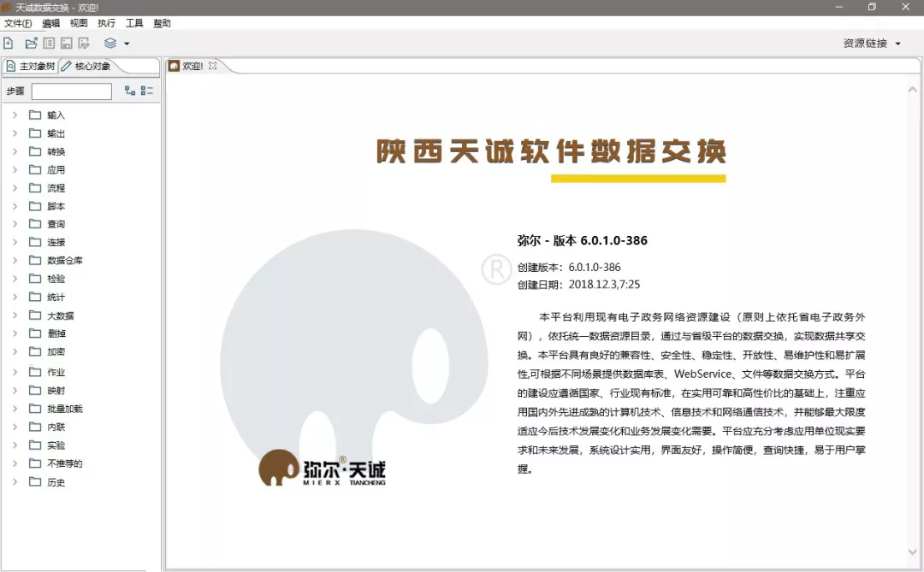Image resolution: width=924 pixels, height=572 pixels.
Task: Click the 弥尔 - 版本 6.0.1.0-386 title text
Action: click(x=583, y=240)
